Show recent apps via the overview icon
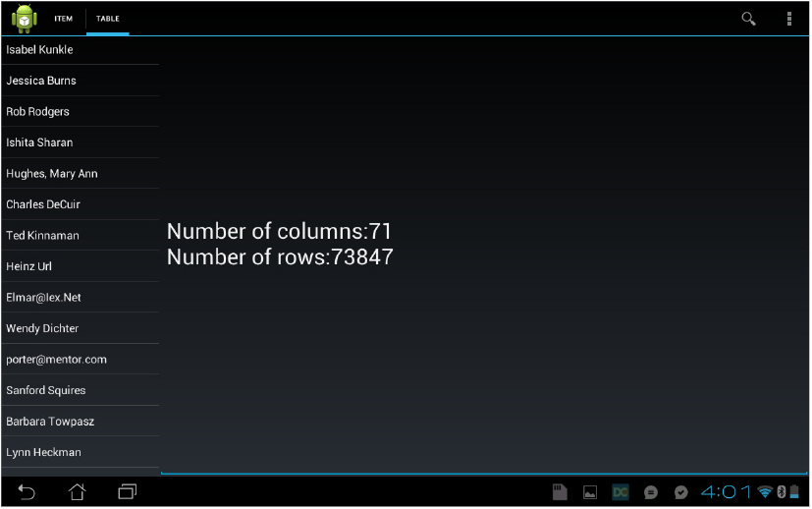 point(128,492)
